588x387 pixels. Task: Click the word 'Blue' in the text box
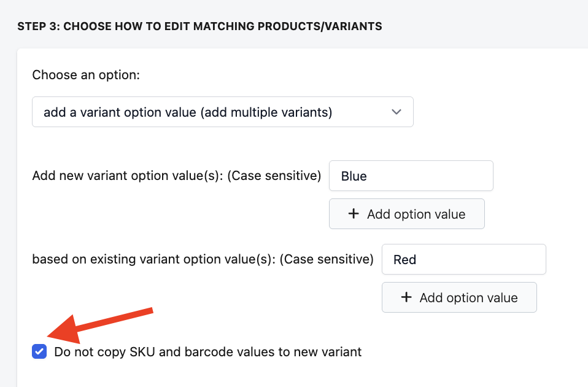[354, 176]
